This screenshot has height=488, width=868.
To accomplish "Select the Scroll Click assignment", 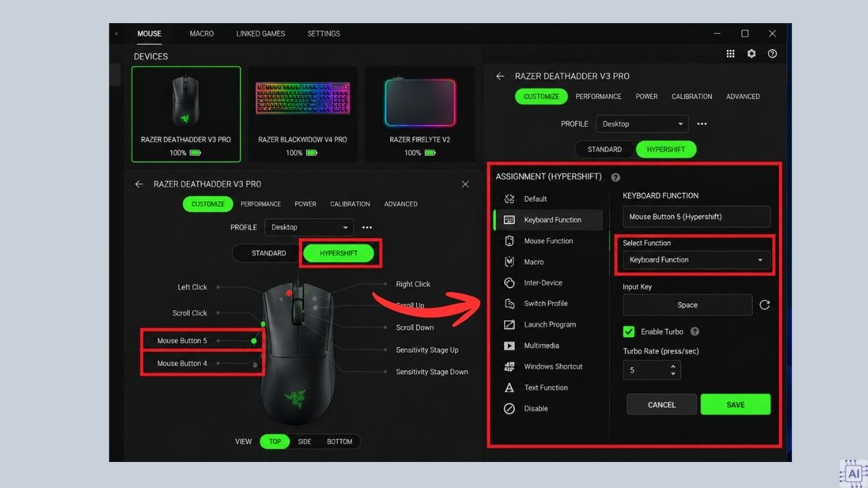I will (x=190, y=313).
